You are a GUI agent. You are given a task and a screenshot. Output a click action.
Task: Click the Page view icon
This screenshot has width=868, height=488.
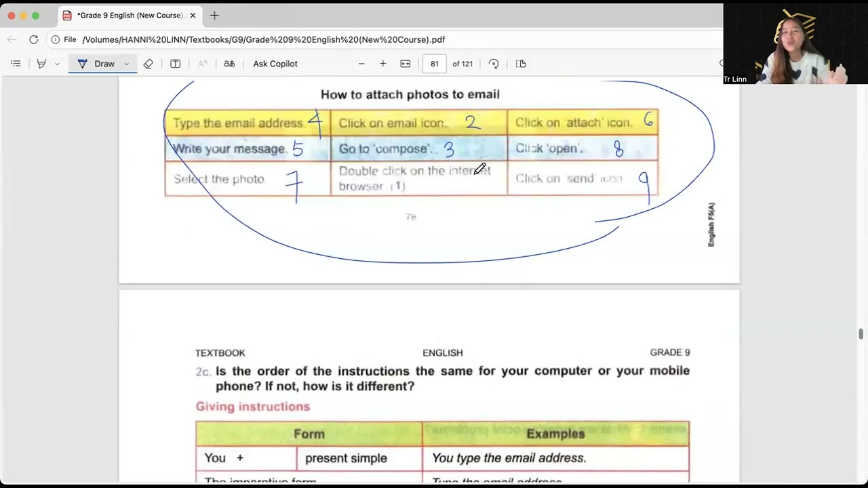click(521, 64)
